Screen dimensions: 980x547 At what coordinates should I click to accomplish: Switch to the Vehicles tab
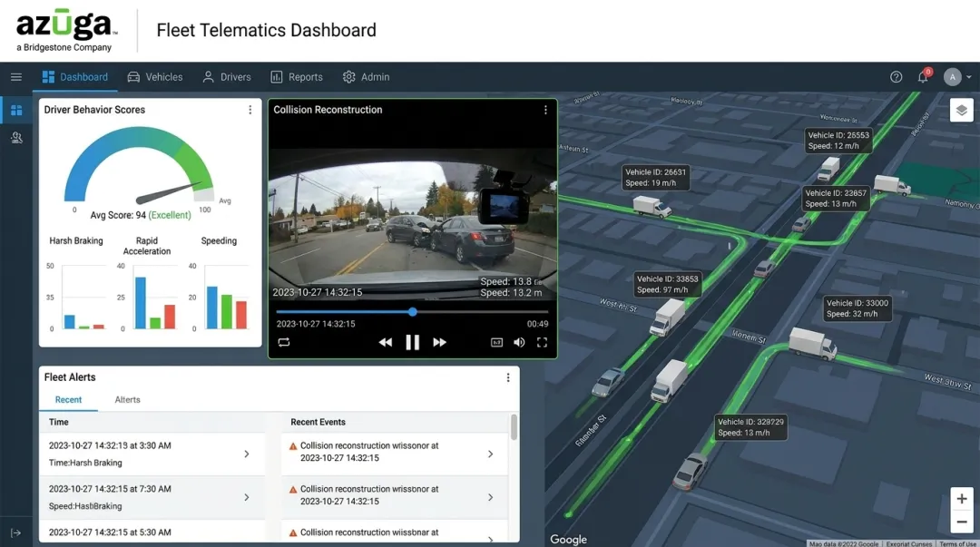pyautogui.click(x=155, y=77)
